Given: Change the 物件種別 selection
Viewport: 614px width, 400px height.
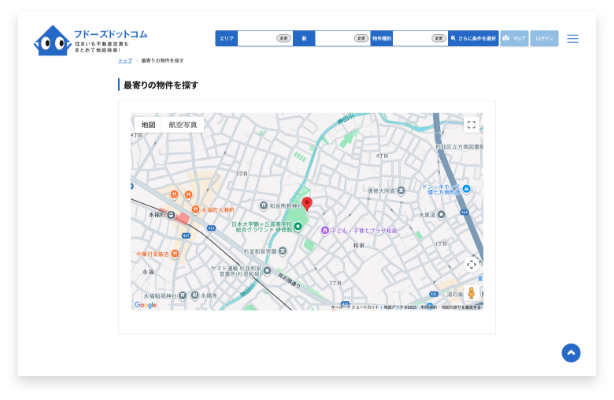Looking at the screenshot, I should [438, 39].
